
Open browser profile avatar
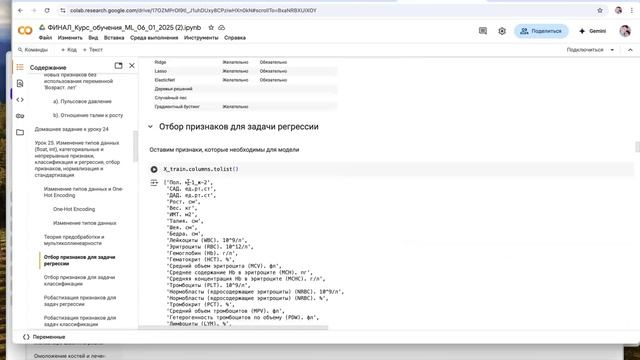(618, 10)
